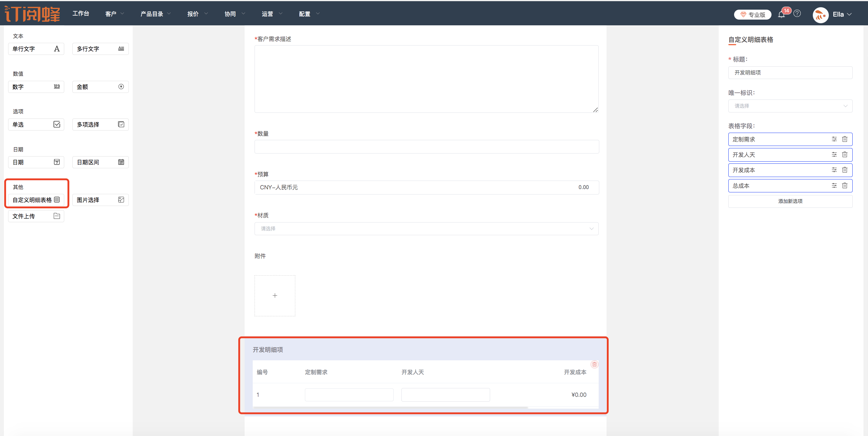Add the 日期区间 date range component

100,163
